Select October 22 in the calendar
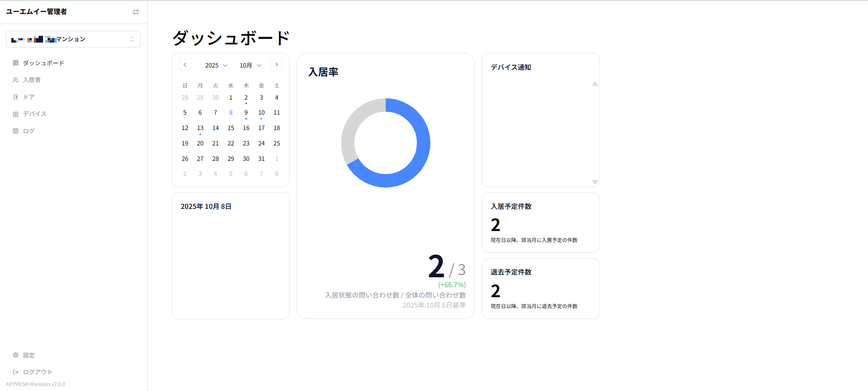The image size is (868, 391). pyautogui.click(x=231, y=143)
